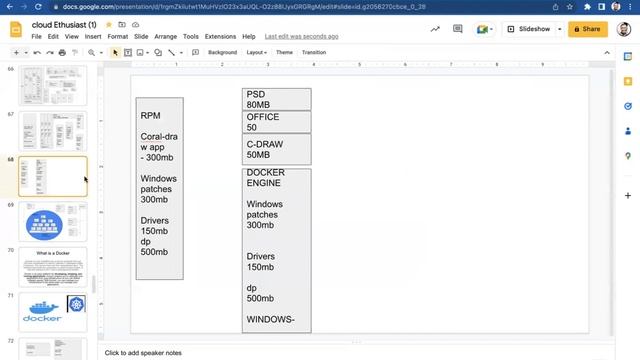The height and width of the screenshot is (360, 640).
Task: Click the Theme button
Action: pos(284,53)
